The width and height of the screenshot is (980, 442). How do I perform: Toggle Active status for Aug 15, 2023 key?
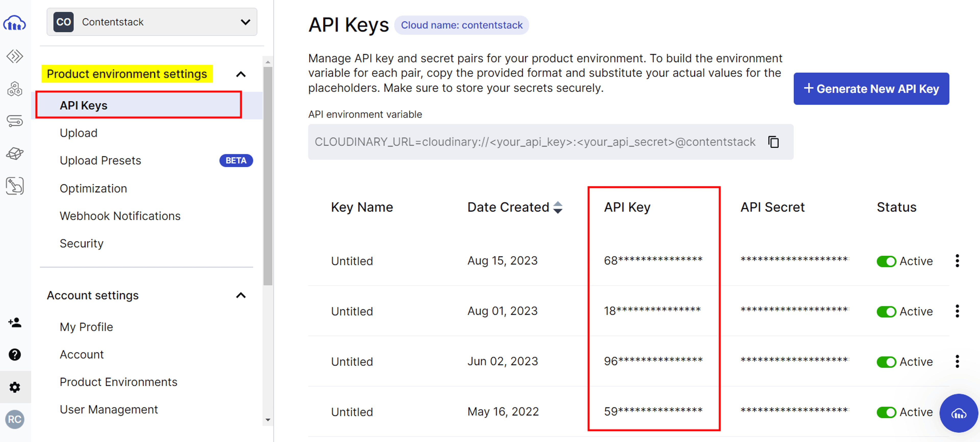pos(886,261)
